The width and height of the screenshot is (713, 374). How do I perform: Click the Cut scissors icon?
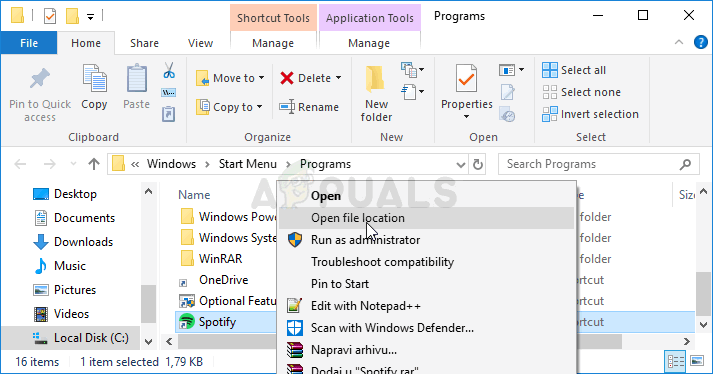point(169,71)
